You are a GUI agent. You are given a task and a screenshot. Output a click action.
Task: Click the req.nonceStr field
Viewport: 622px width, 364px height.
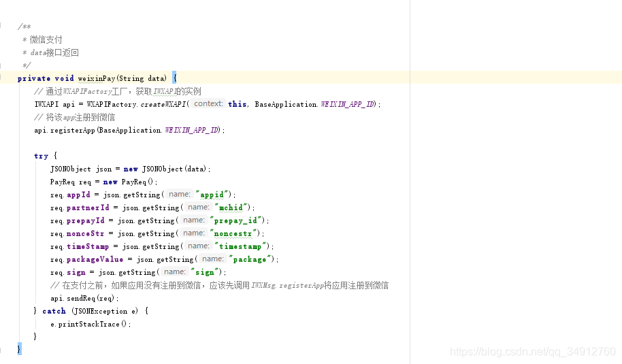point(78,233)
